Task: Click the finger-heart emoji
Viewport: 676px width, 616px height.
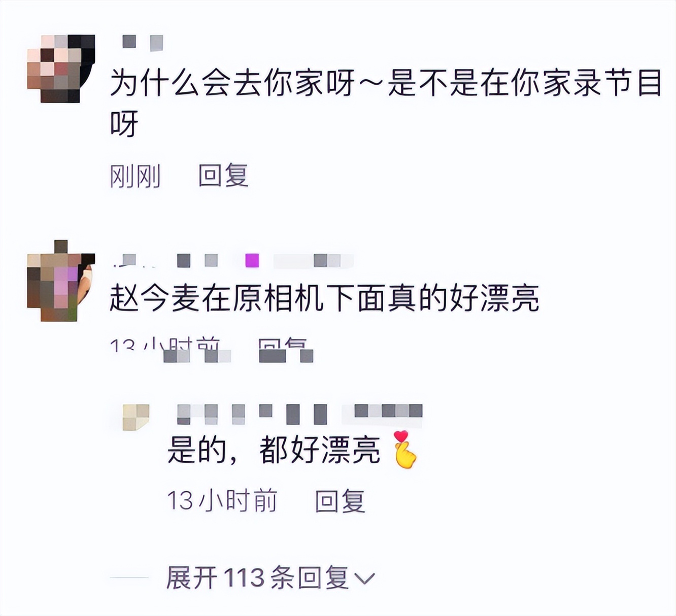Action: tap(405, 450)
